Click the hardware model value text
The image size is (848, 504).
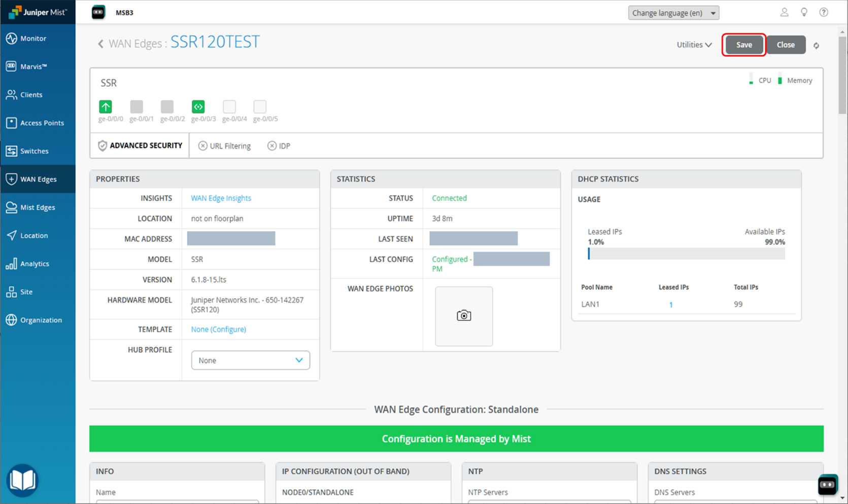click(247, 305)
